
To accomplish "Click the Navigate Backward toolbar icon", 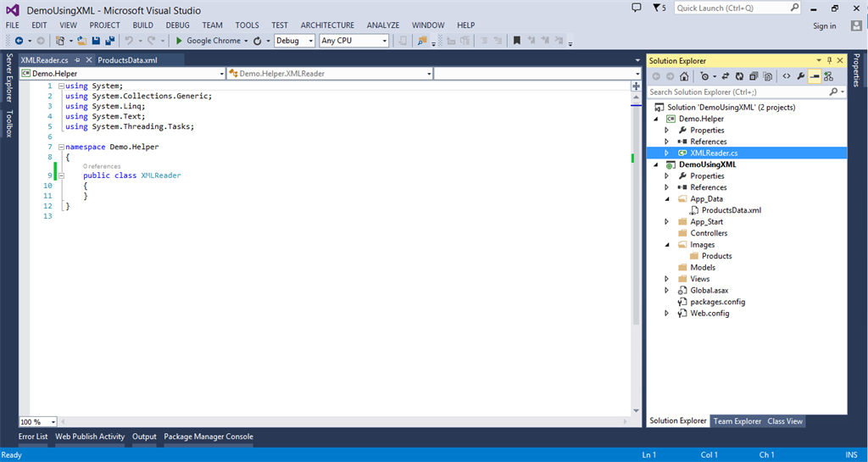I will coord(19,41).
